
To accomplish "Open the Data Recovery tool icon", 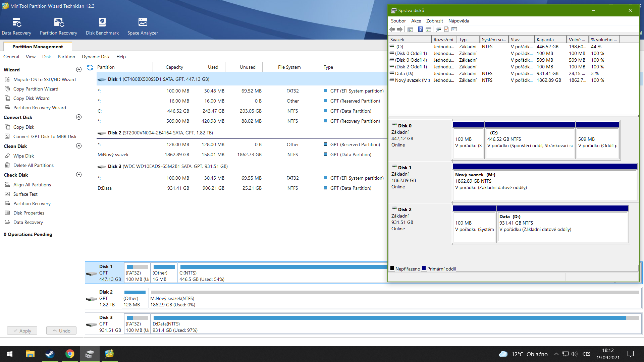I will pyautogui.click(x=16, y=22).
